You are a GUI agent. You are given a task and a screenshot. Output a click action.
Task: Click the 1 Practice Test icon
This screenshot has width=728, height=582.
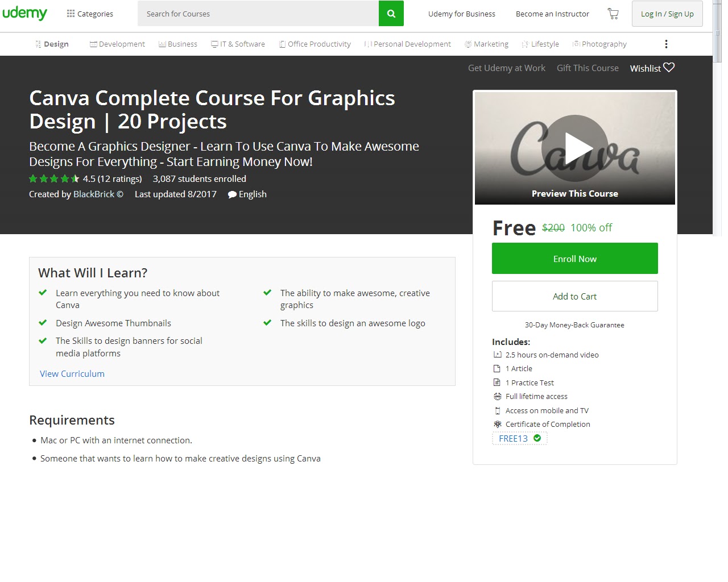click(497, 383)
